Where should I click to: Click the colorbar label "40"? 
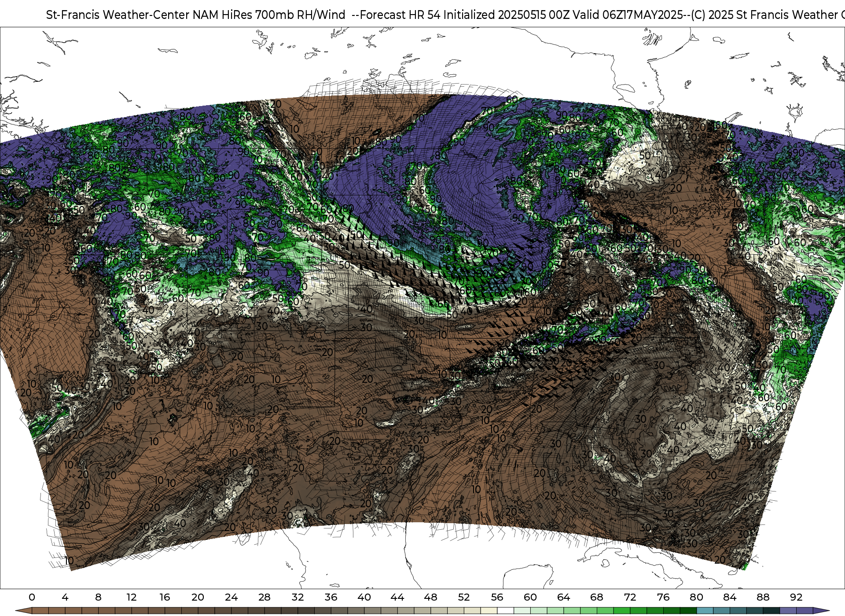click(x=364, y=597)
